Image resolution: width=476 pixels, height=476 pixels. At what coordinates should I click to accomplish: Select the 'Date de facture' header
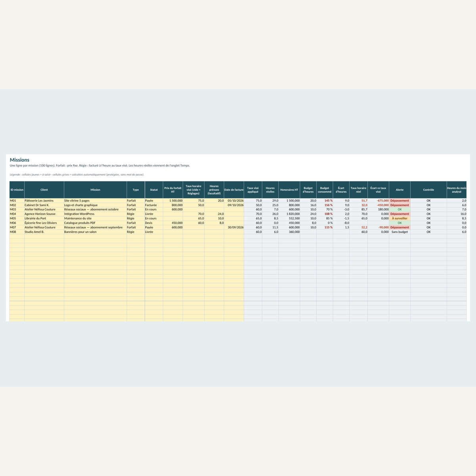click(x=234, y=190)
